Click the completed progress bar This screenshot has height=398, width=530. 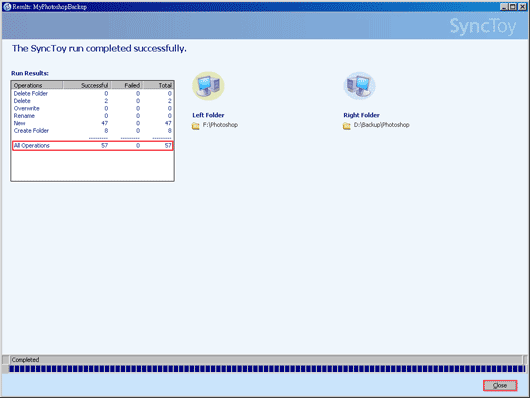coord(267,369)
